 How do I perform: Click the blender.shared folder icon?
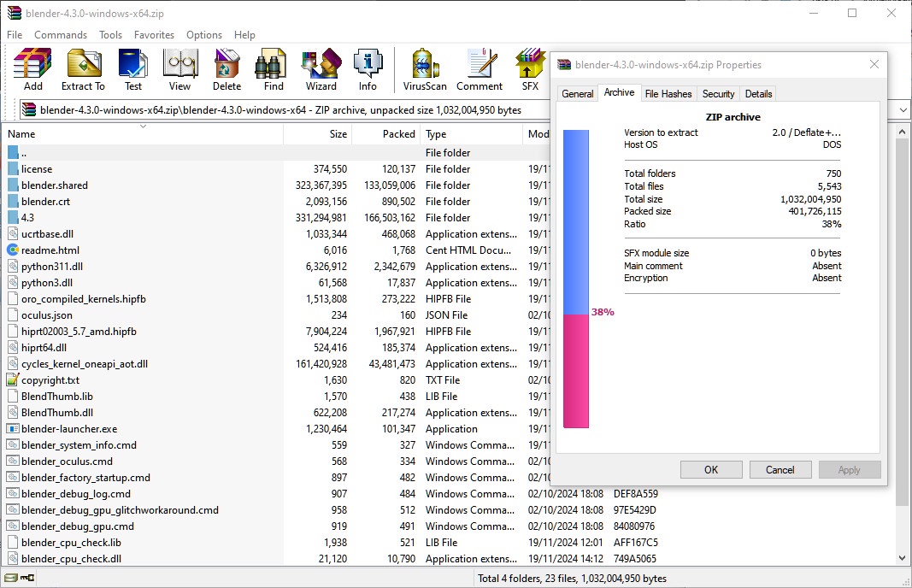tap(13, 185)
